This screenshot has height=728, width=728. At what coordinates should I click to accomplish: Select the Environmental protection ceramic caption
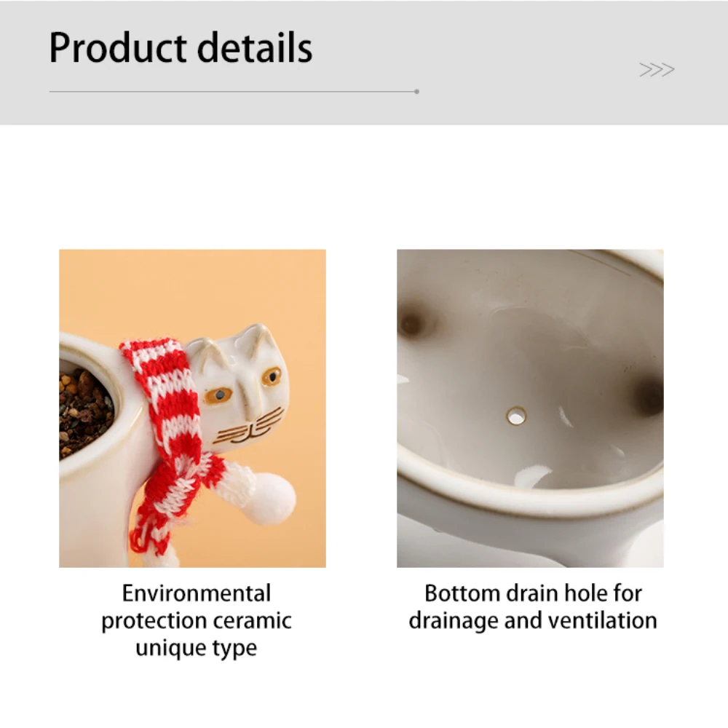click(197, 620)
